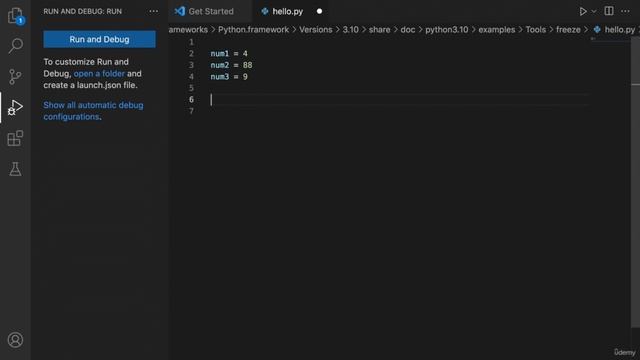Screen dimensions: 640x360
Task: Select the Run and Debug activity icon
Action: [16, 108]
